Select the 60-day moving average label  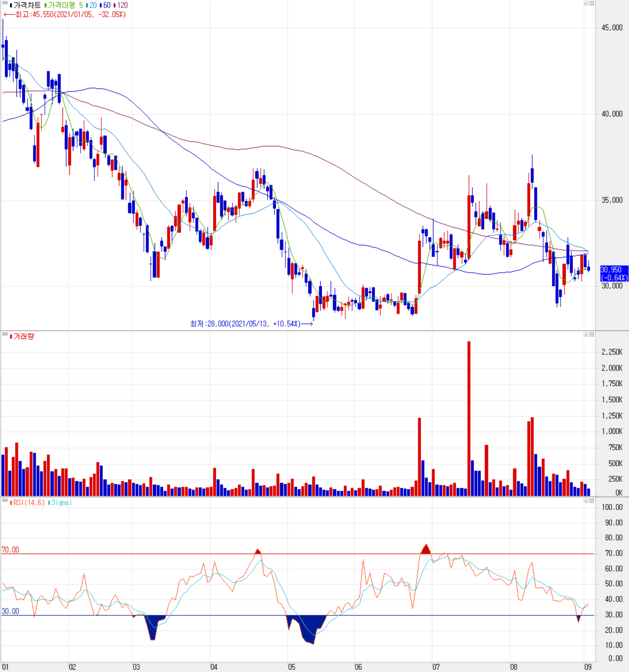[x=105, y=5]
